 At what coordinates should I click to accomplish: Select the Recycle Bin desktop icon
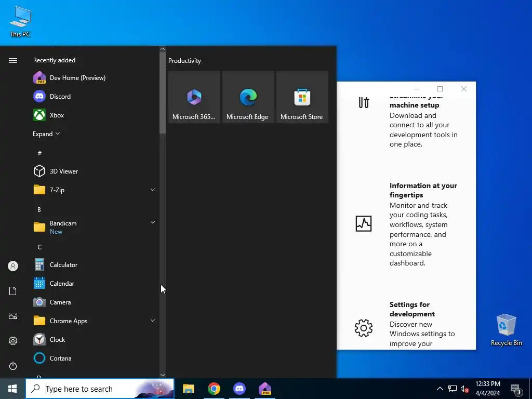pyautogui.click(x=506, y=329)
